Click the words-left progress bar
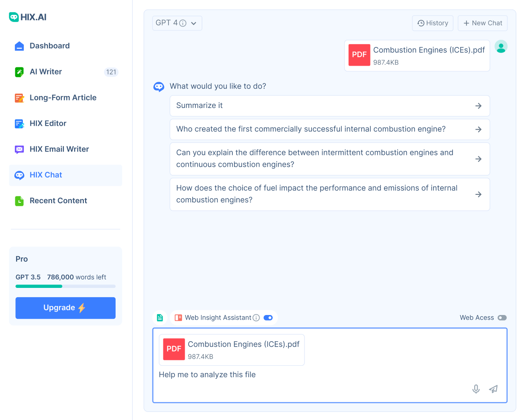The image size is (525, 420). [x=66, y=286]
